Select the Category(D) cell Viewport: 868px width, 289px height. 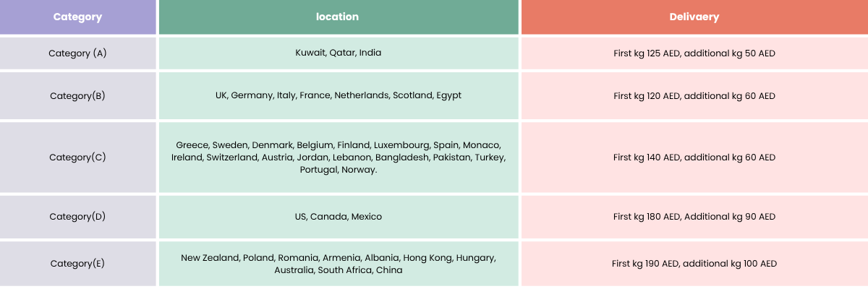click(x=77, y=216)
